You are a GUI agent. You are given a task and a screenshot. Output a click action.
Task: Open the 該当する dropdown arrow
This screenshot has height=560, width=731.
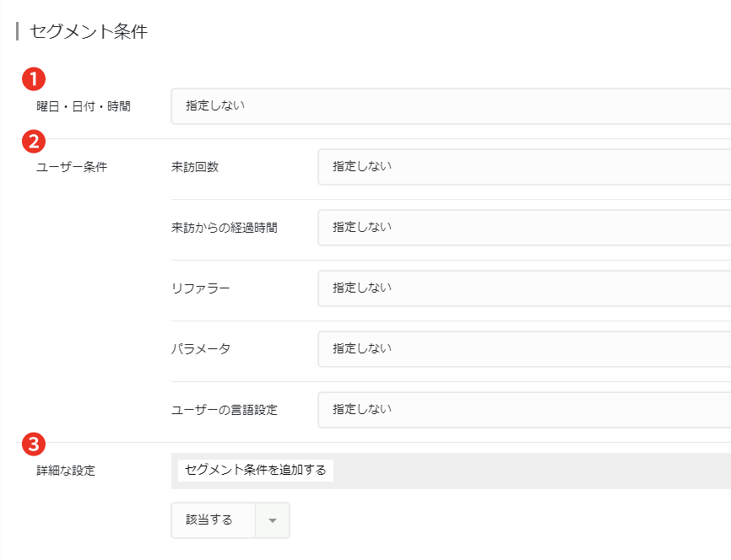click(x=273, y=520)
